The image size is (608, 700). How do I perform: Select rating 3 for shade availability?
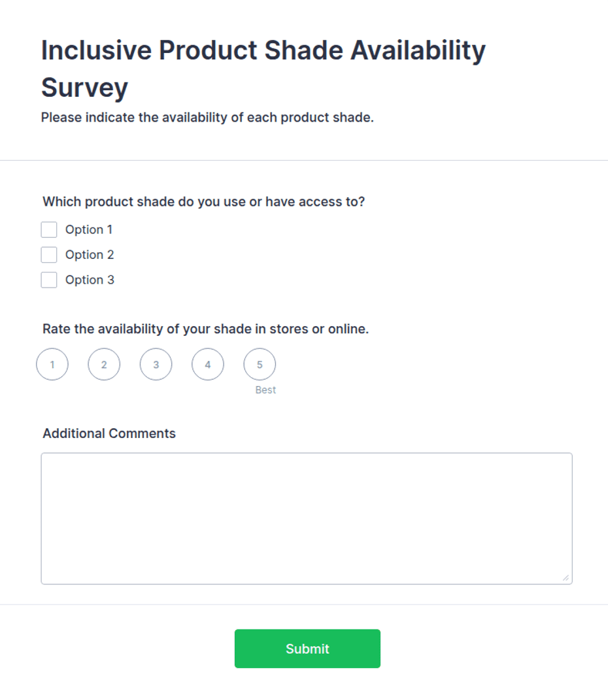[156, 364]
